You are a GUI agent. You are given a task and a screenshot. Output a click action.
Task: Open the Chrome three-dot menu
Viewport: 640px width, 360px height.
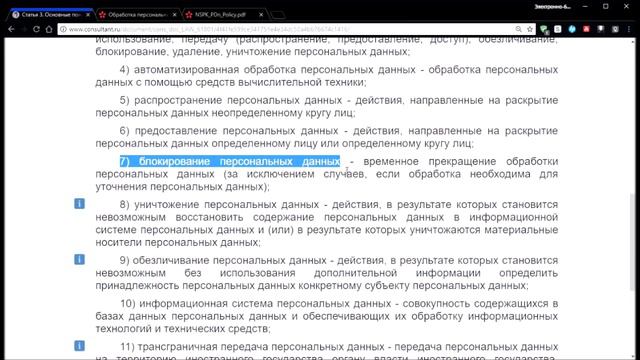coord(629,29)
